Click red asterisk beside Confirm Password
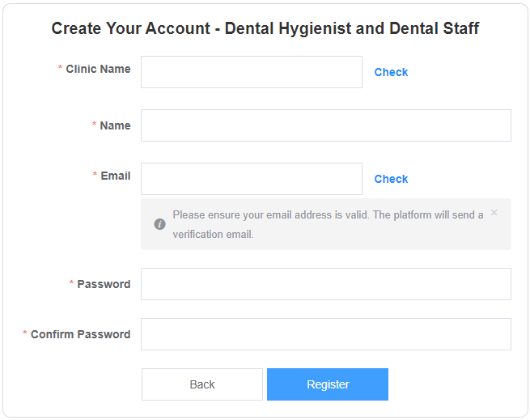 [x=24, y=333]
